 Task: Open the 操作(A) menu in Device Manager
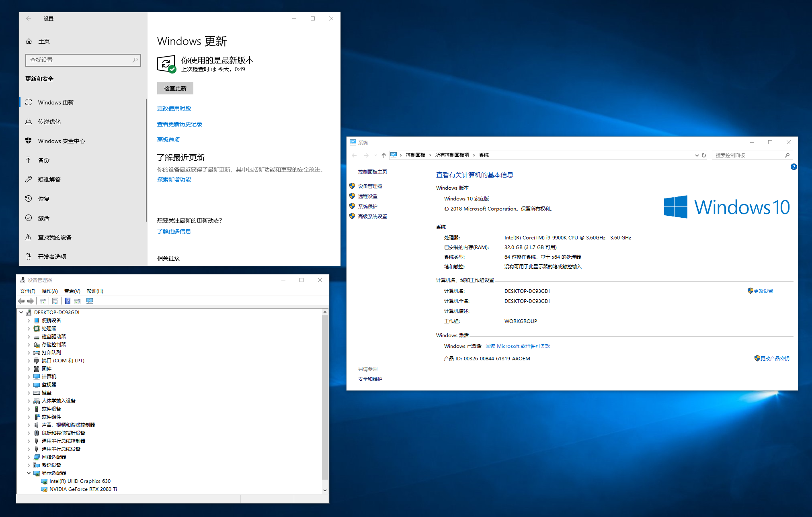(50, 291)
